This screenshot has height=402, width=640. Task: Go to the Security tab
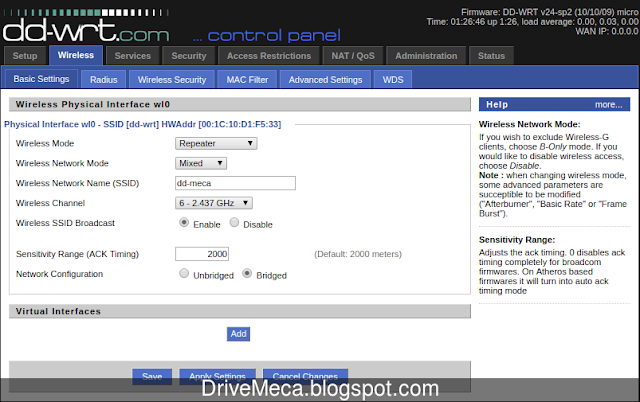[189, 56]
